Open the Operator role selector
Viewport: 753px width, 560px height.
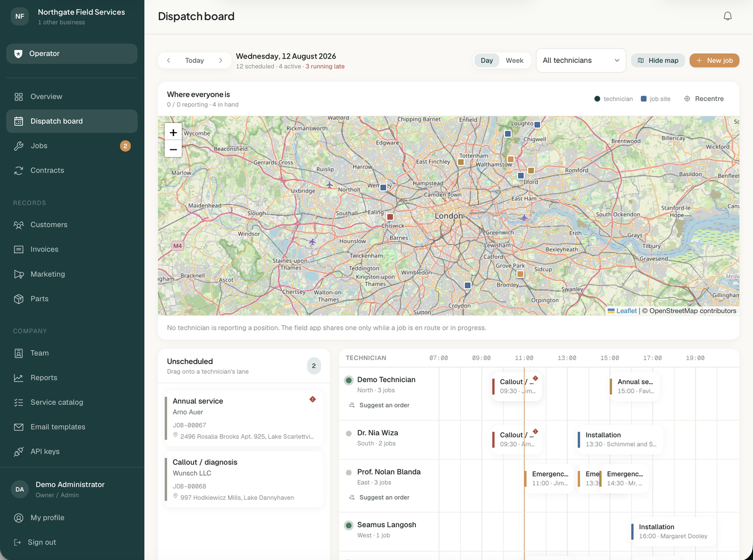pyautogui.click(x=72, y=54)
